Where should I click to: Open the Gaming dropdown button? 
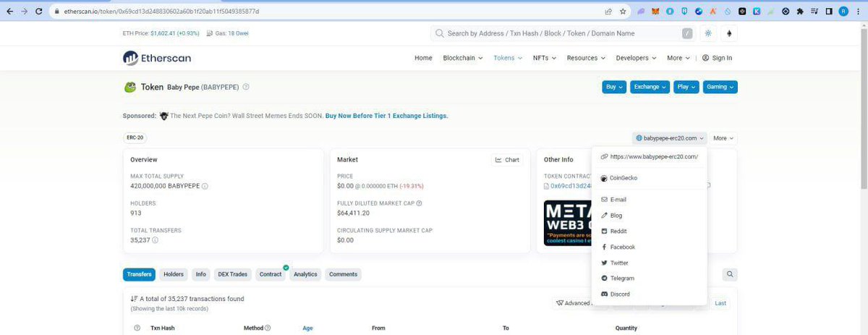(720, 87)
